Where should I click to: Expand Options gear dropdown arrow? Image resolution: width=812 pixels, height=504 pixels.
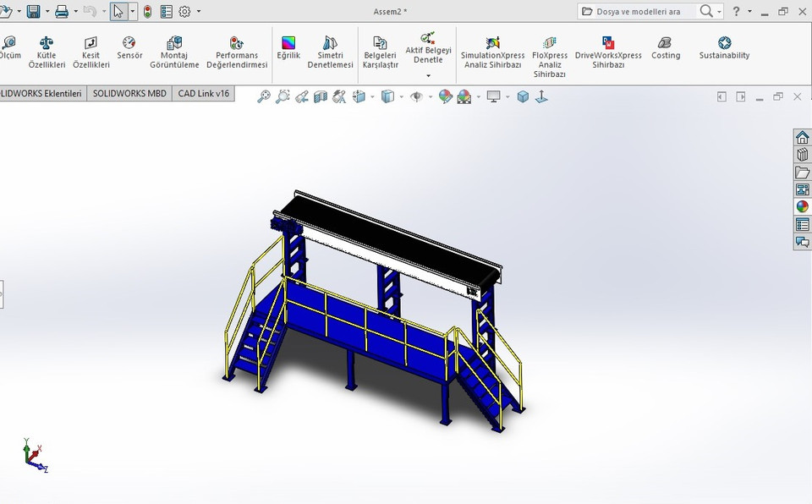[x=198, y=11]
